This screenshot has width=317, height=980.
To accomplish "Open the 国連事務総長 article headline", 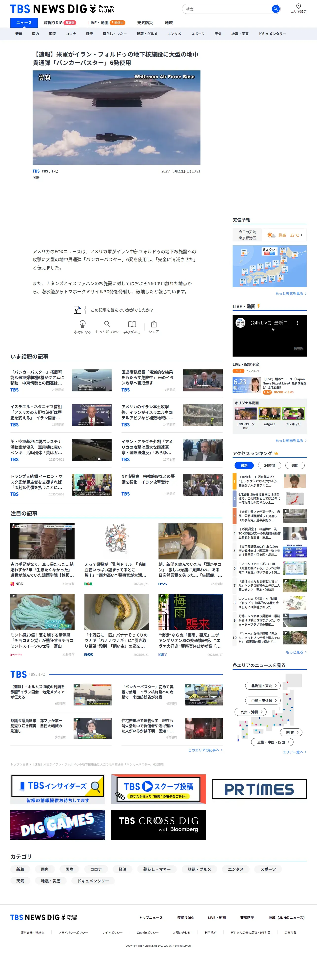I will pos(147,377).
